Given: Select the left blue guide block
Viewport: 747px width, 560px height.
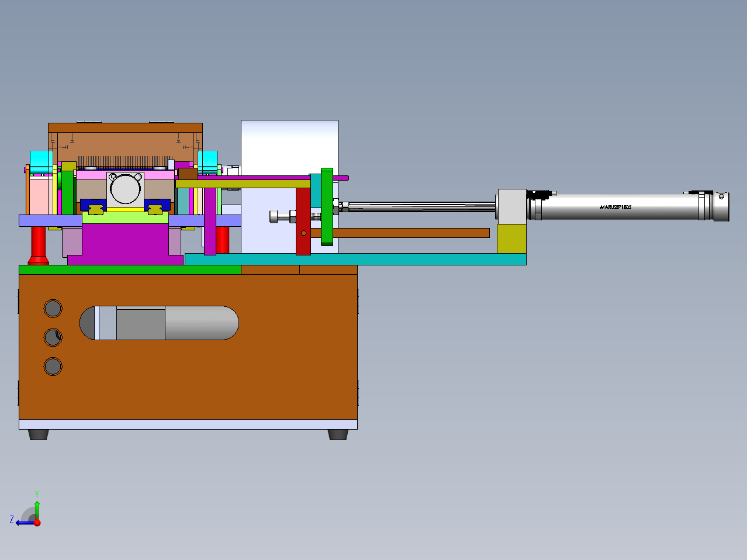Looking at the screenshot, I should pos(93,205).
